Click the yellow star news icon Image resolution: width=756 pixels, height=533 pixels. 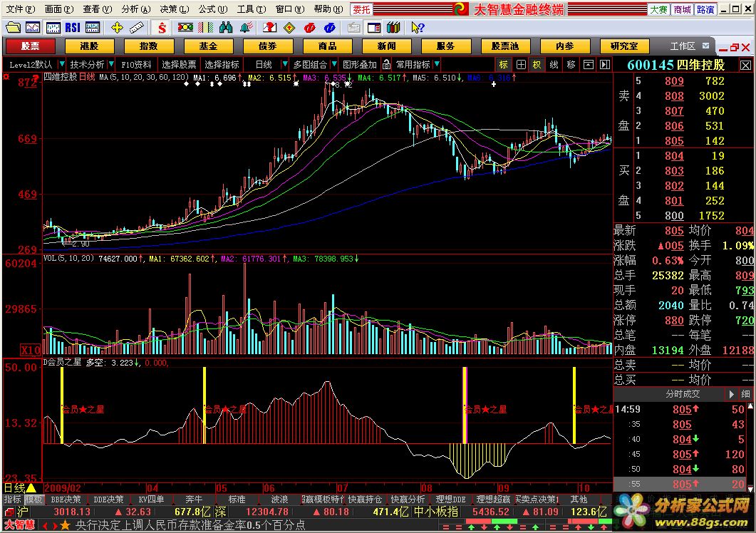point(66,524)
